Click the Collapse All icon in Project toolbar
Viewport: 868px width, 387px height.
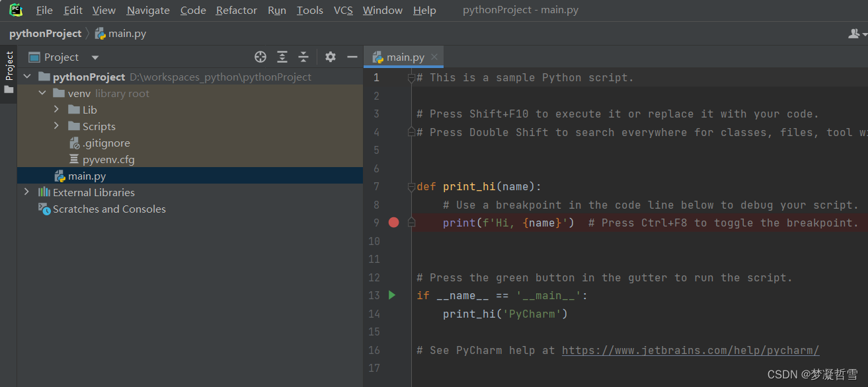pyautogui.click(x=303, y=57)
